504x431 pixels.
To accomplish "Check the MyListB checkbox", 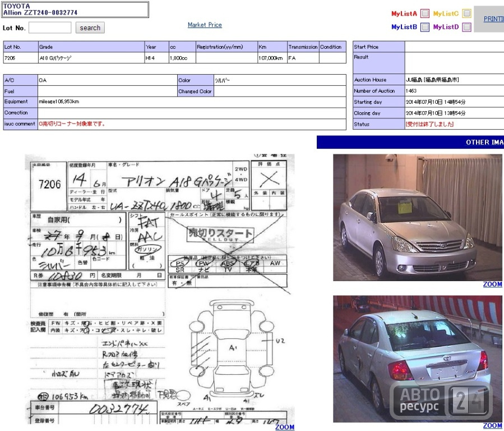I will pos(425,27).
